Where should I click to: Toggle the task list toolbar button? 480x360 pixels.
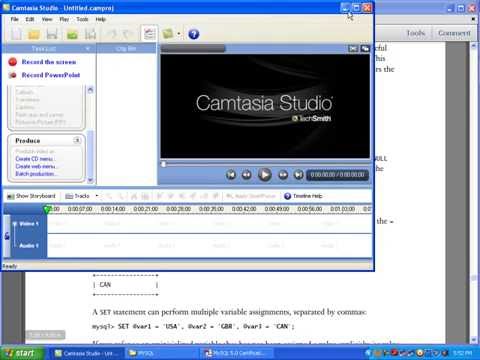point(149,34)
